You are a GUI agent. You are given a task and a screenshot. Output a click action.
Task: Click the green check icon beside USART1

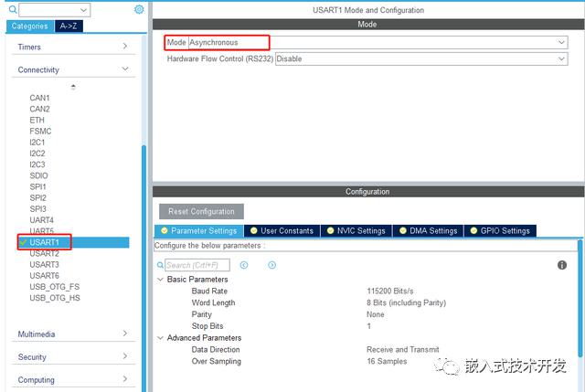[23, 242]
